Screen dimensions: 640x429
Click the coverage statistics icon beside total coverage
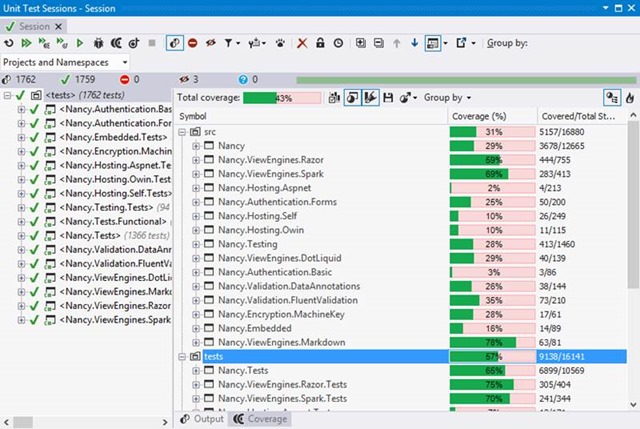tap(334, 98)
